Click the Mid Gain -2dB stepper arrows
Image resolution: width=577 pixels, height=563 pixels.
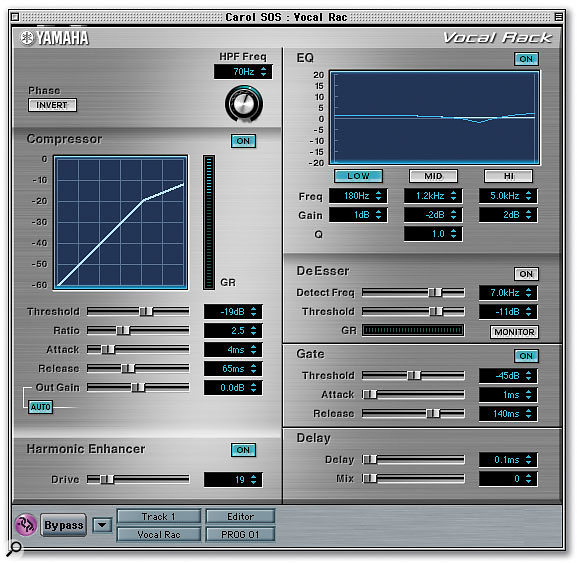(x=453, y=215)
